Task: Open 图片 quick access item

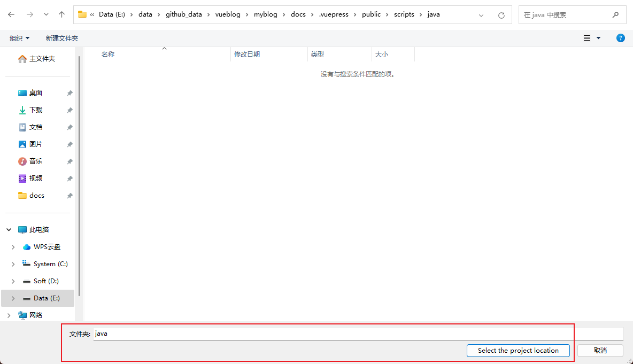Action: tap(30, 144)
